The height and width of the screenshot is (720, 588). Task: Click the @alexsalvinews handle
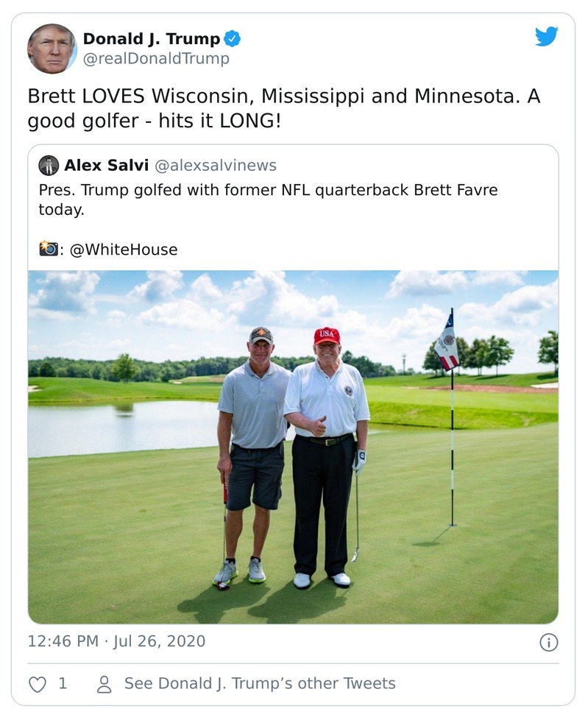pos(215,166)
